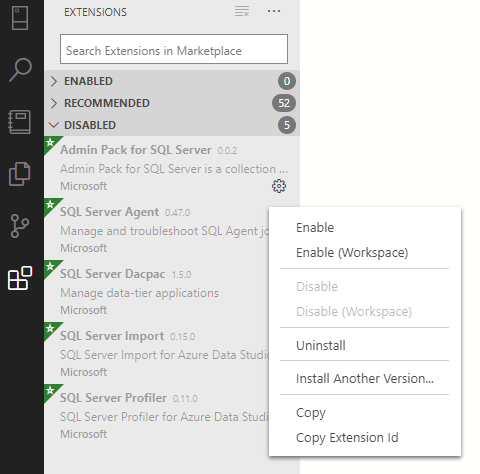Click the RECOMMENDED count badge 52
This screenshot has width=480, height=474.
pyautogui.click(x=284, y=103)
